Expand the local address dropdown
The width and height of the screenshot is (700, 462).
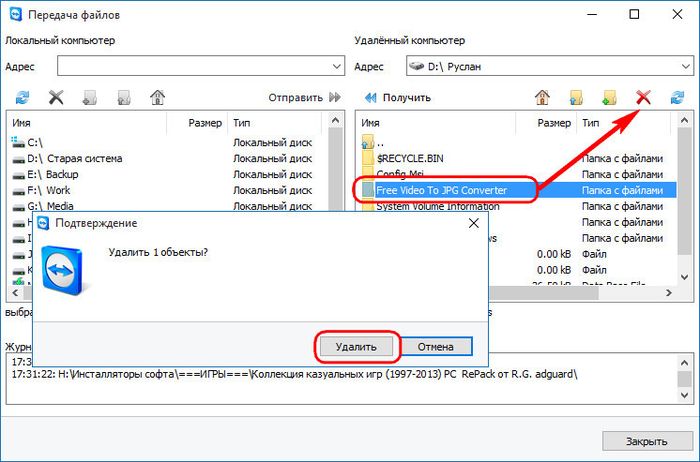point(335,66)
